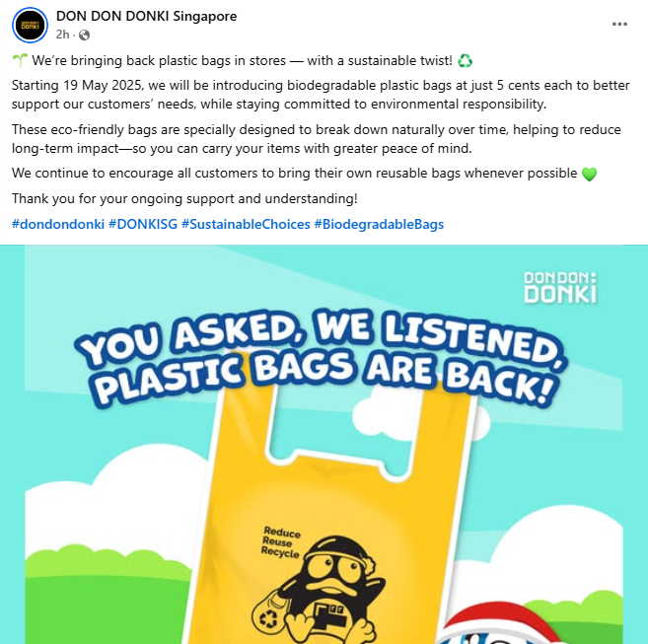Open the DON DON DONKI Singapore page name
Screen dimensions: 648x644
click(146, 16)
